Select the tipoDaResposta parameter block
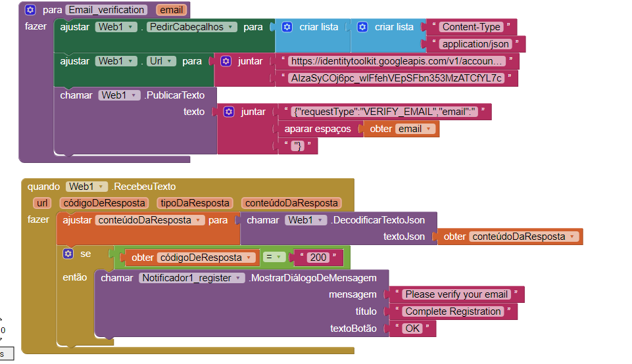Viewport: 632px width, 364px height. coord(193,203)
